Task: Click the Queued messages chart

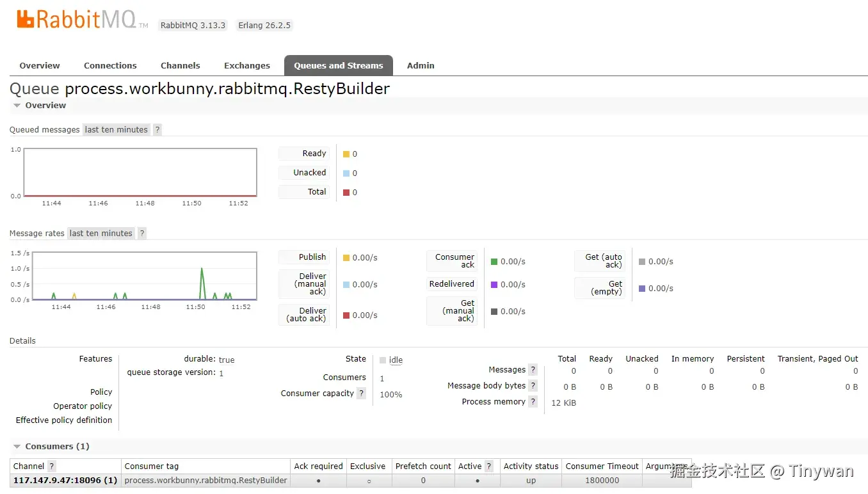Action: [x=140, y=172]
